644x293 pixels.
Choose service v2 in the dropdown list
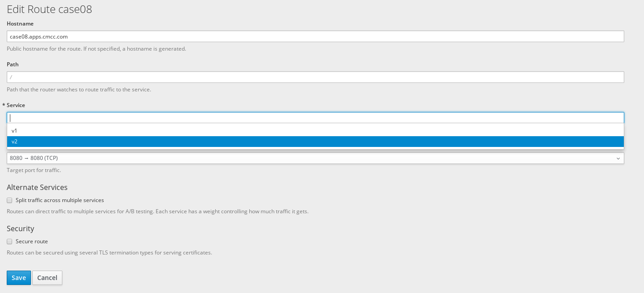(315, 142)
